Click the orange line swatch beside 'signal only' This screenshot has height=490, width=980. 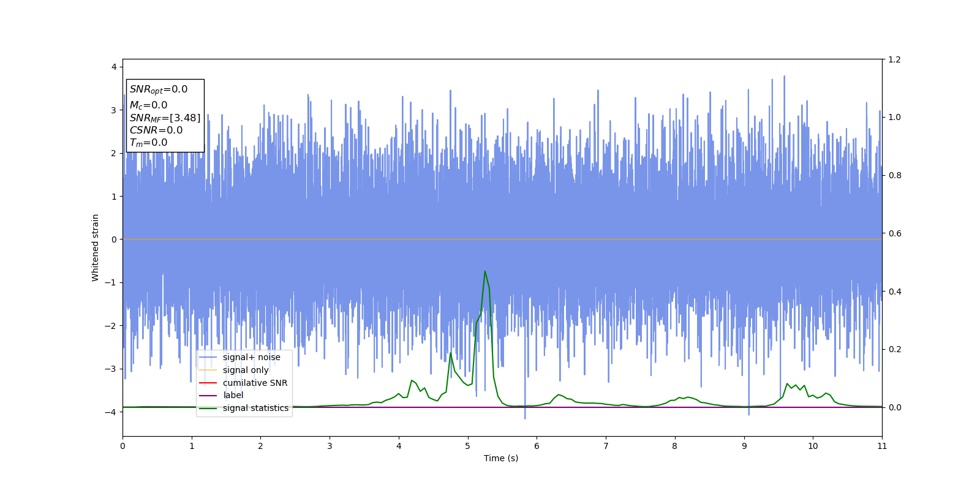click(x=208, y=370)
